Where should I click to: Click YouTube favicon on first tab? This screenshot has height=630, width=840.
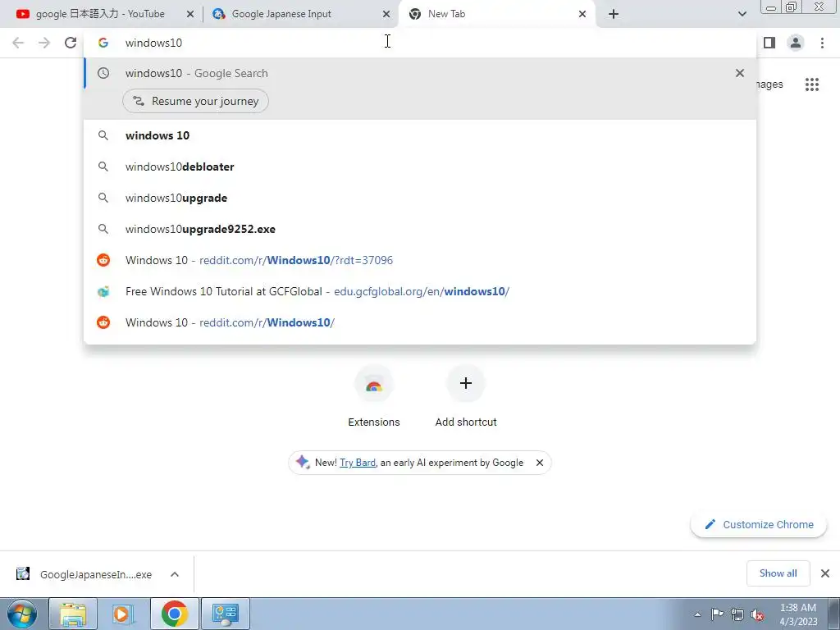coord(22,14)
